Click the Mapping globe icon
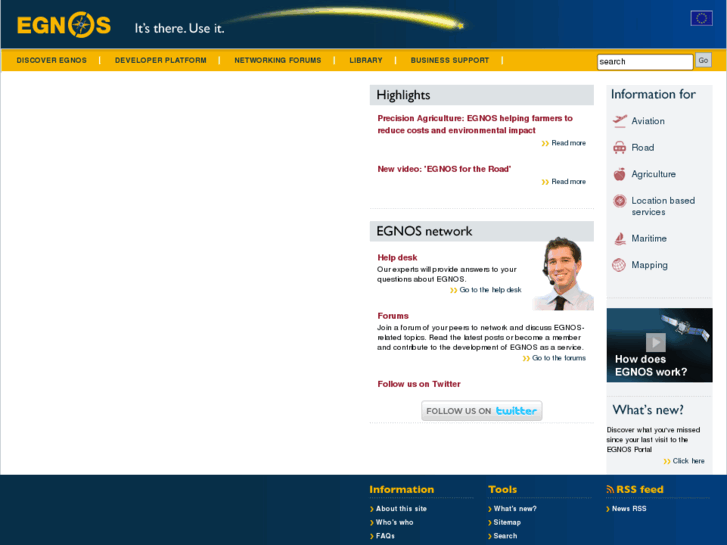 pos(619,265)
